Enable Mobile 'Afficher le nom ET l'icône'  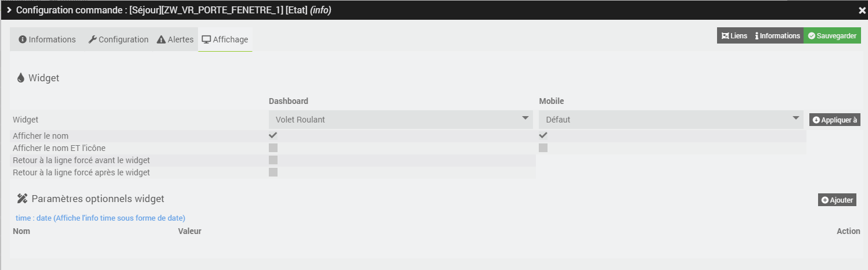543,147
